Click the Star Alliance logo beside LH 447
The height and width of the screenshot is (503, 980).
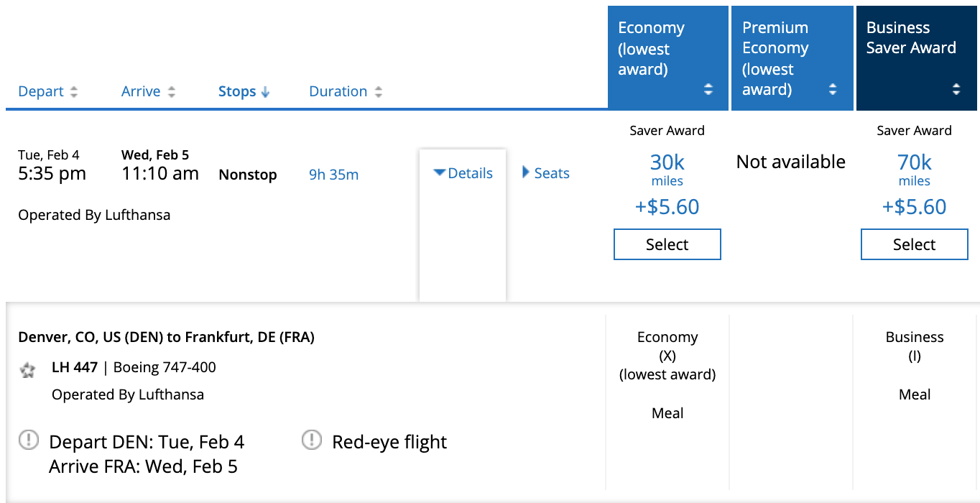[x=27, y=370]
